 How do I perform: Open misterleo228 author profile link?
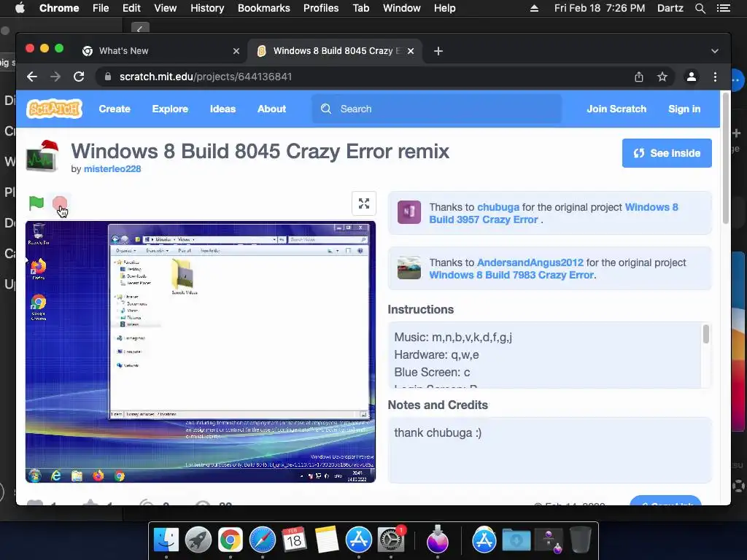[x=112, y=169]
